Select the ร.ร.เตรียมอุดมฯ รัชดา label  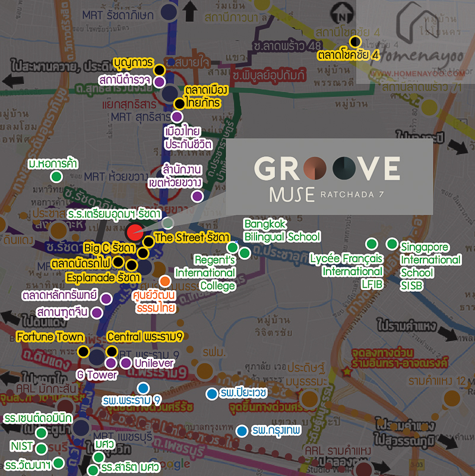tap(114, 214)
